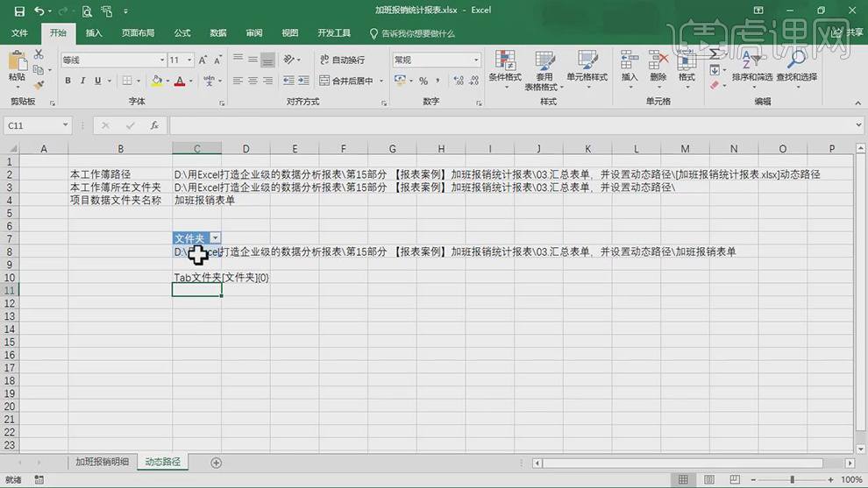
Task: Align text to middle of cell
Action: [253, 60]
